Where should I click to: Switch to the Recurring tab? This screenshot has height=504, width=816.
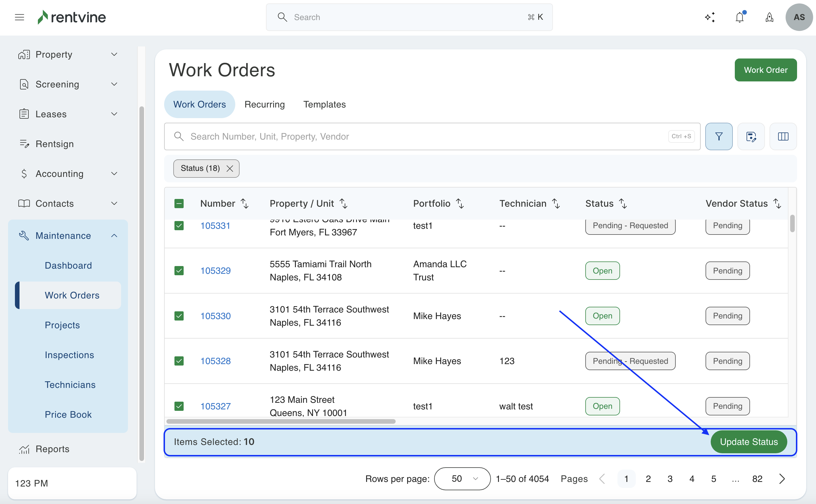point(265,104)
